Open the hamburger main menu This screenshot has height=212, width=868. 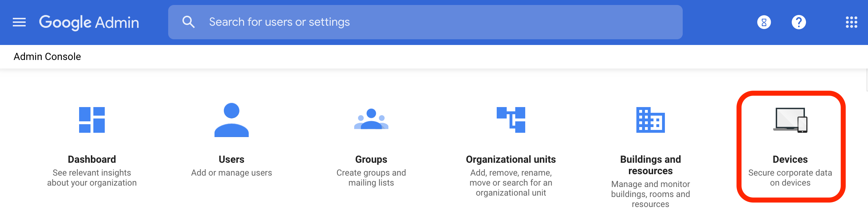(x=19, y=22)
